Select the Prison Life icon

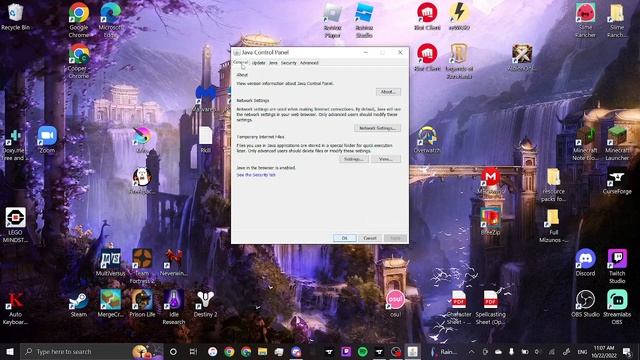point(142,304)
